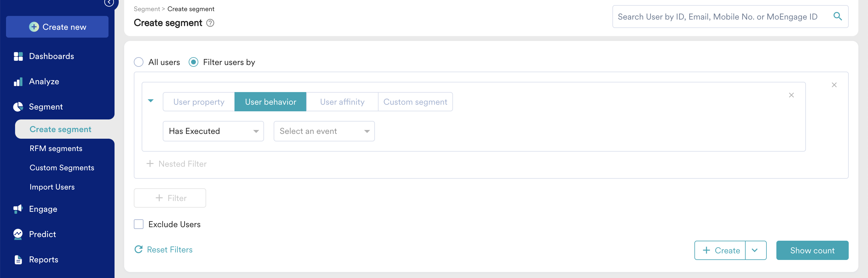Screen dimensions: 868x278
Task: Select the Predict icon in sidebar
Action: [x=18, y=234]
